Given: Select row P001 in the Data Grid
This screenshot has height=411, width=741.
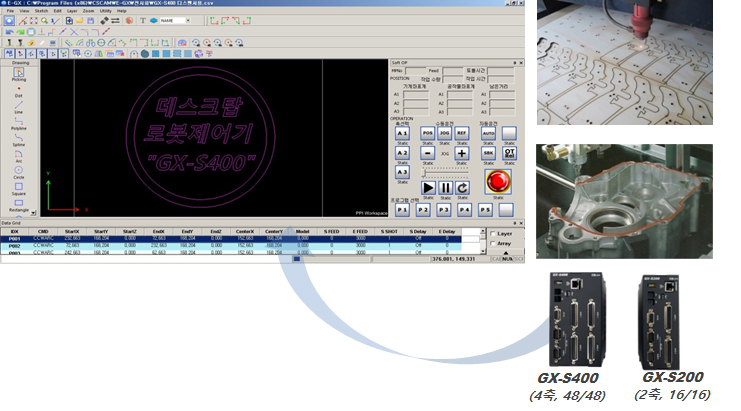Looking at the screenshot, I should [x=13, y=239].
